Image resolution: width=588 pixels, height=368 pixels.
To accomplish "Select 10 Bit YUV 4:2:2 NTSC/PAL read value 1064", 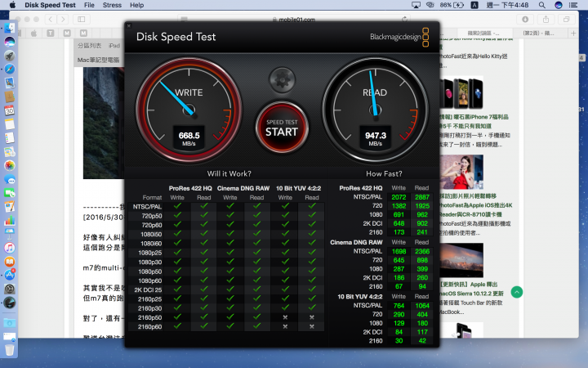I will coord(422,305).
